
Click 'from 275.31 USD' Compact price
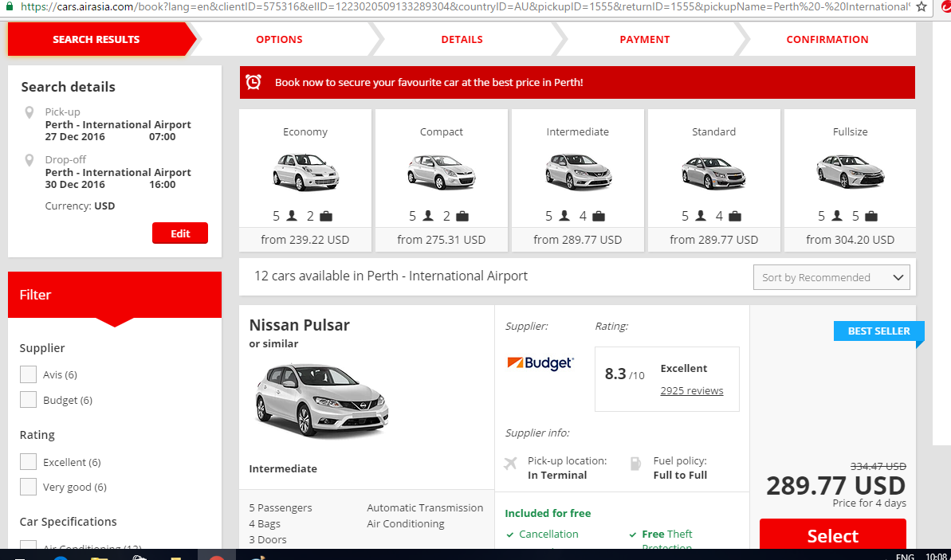pos(442,240)
